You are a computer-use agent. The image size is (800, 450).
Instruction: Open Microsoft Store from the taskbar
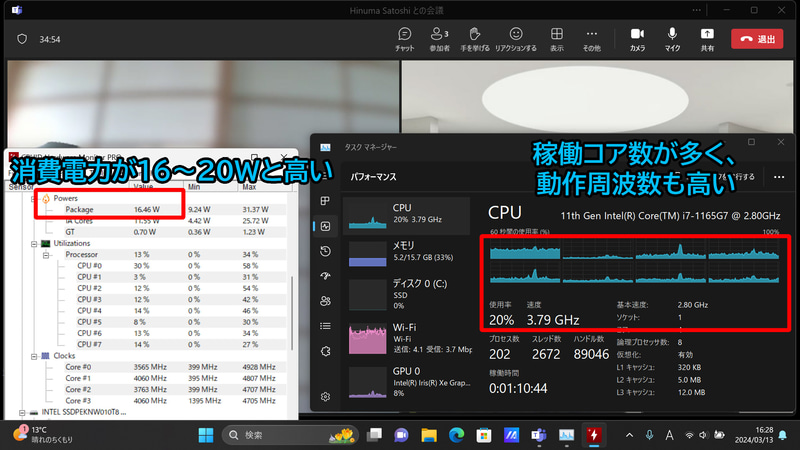484,435
